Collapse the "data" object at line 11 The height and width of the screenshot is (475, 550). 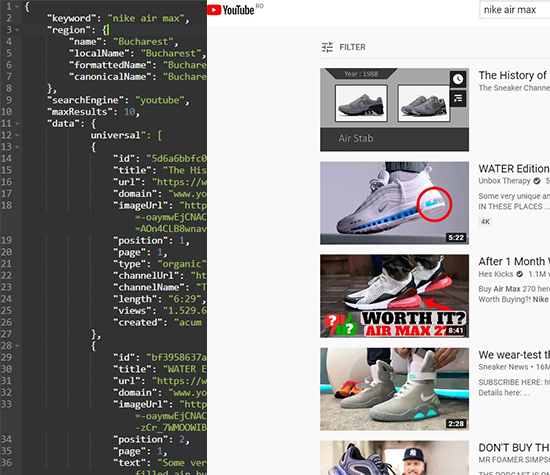pos(17,123)
